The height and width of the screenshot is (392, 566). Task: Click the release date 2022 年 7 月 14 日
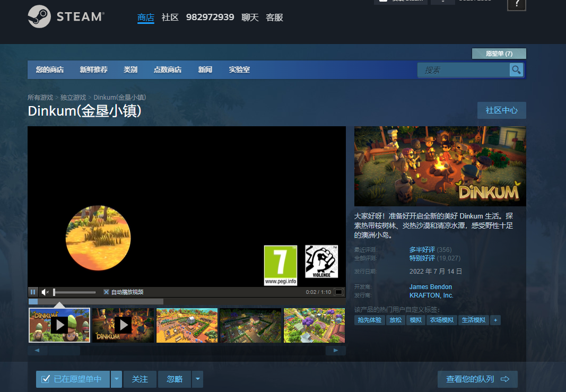[436, 272]
